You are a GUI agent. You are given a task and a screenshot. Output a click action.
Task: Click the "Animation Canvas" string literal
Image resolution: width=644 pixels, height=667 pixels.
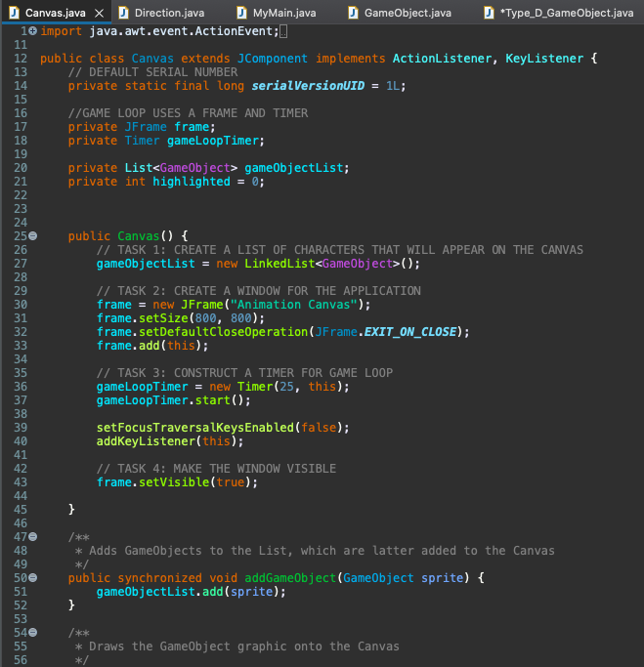click(x=294, y=305)
